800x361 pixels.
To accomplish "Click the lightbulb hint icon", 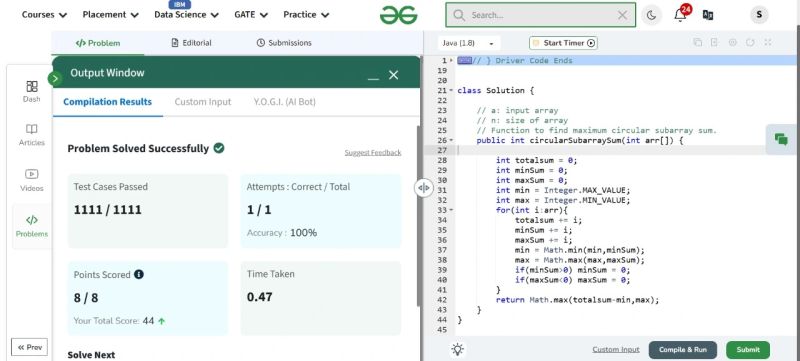I will [457, 349].
